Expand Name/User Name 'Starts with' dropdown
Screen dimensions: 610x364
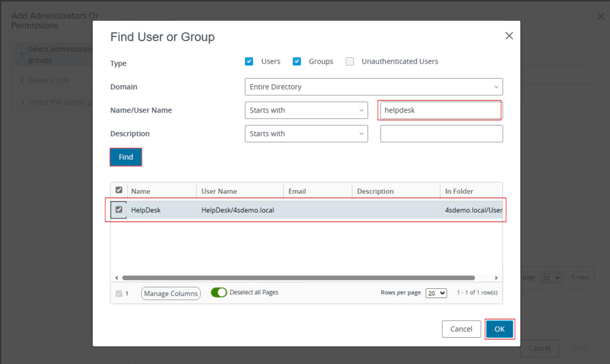click(x=306, y=110)
